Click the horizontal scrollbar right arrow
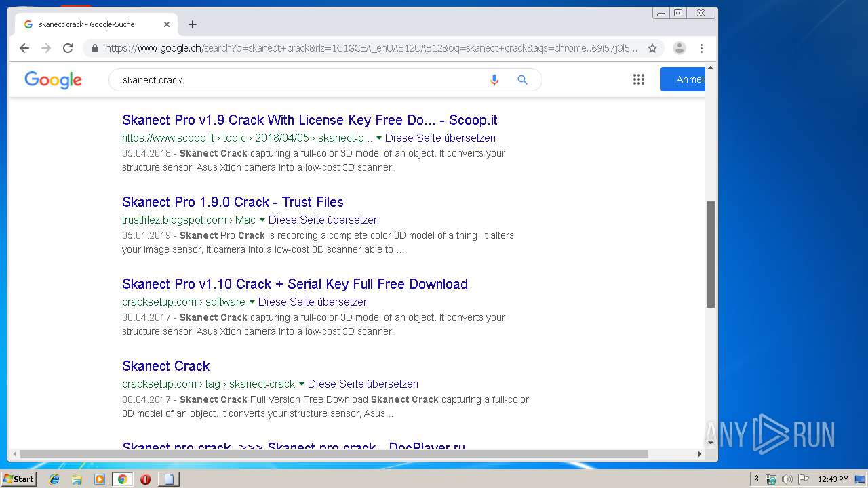Image resolution: width=868 pixels, height=488 pixels. 700,454
